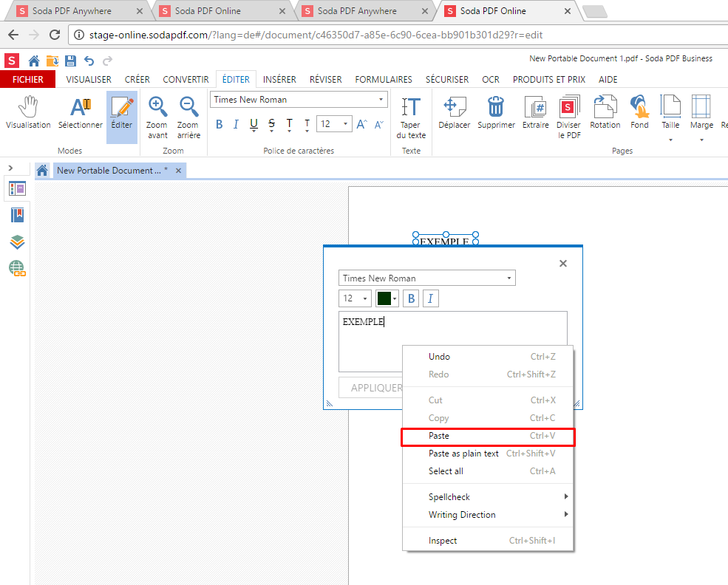Viewport: 728px width, 585px height.
Task: Click the browser address bar
Action: tap(296, 33)
